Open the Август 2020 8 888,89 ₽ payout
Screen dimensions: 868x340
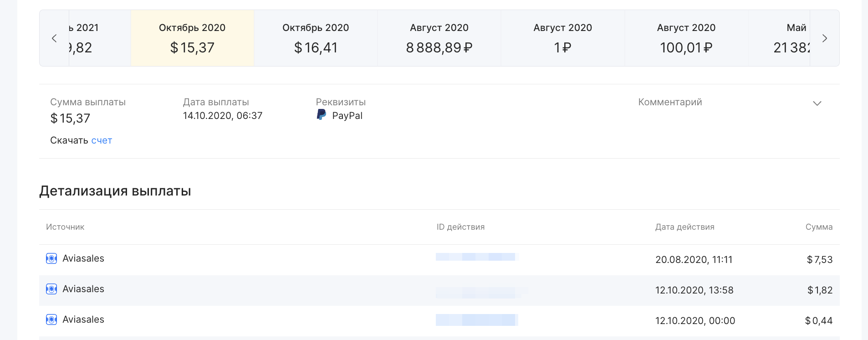click(439, 38)
